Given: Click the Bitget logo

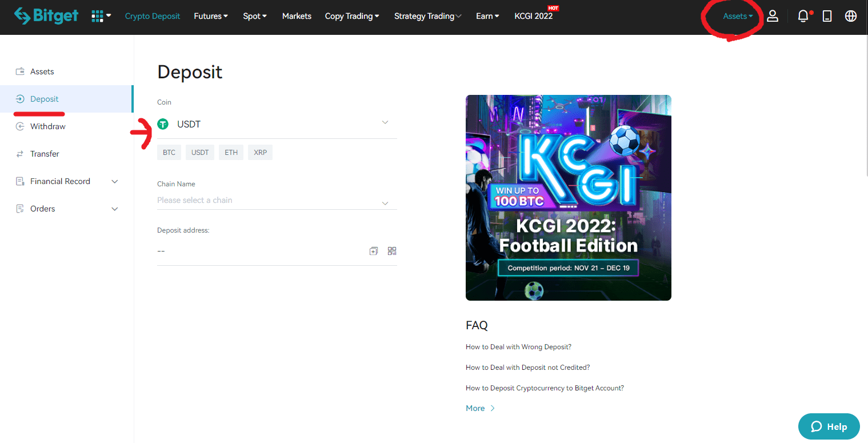Looking at the screenshot, I should pos(46,16).
